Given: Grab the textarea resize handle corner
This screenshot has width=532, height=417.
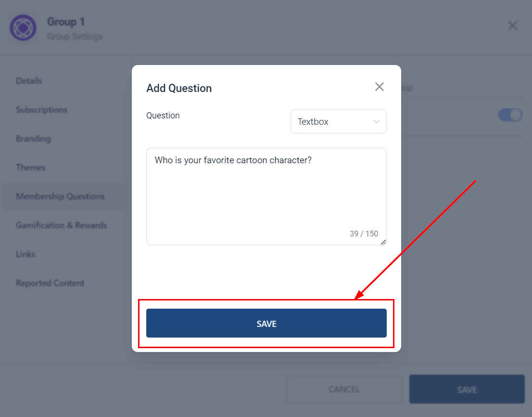Looking at the screenshot, I should click(x=383, y=242).
